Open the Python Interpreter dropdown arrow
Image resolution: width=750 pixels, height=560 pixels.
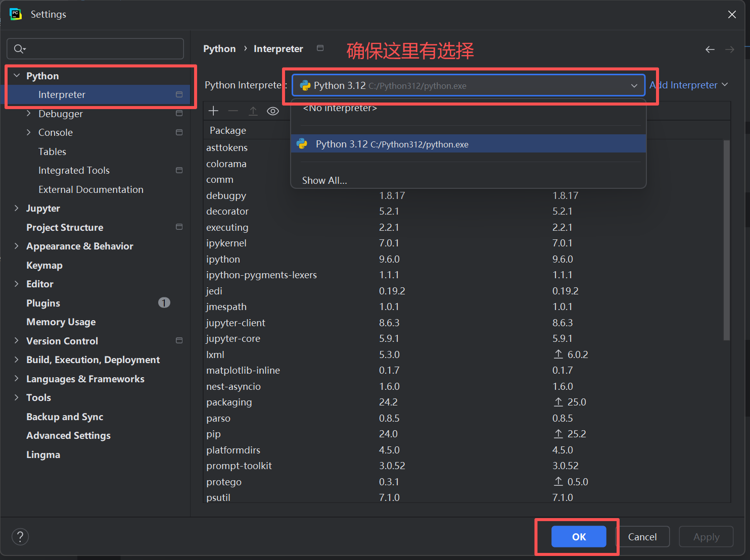(634, 86)
